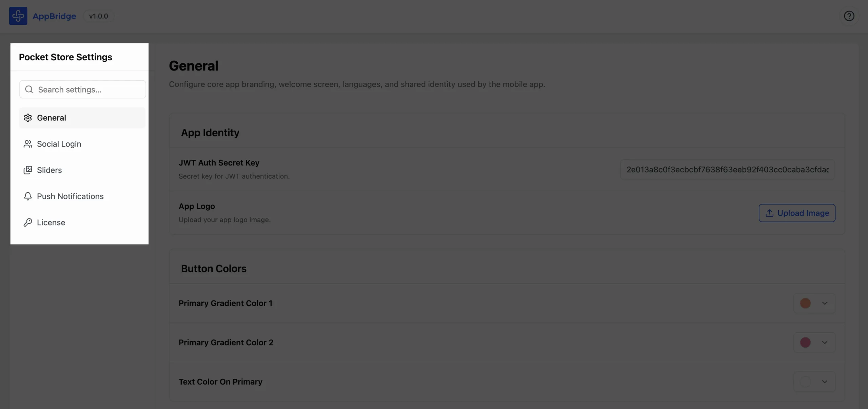
Task: Click the JWT Auth Secret Key field
Action: click(x=728, y=170)
